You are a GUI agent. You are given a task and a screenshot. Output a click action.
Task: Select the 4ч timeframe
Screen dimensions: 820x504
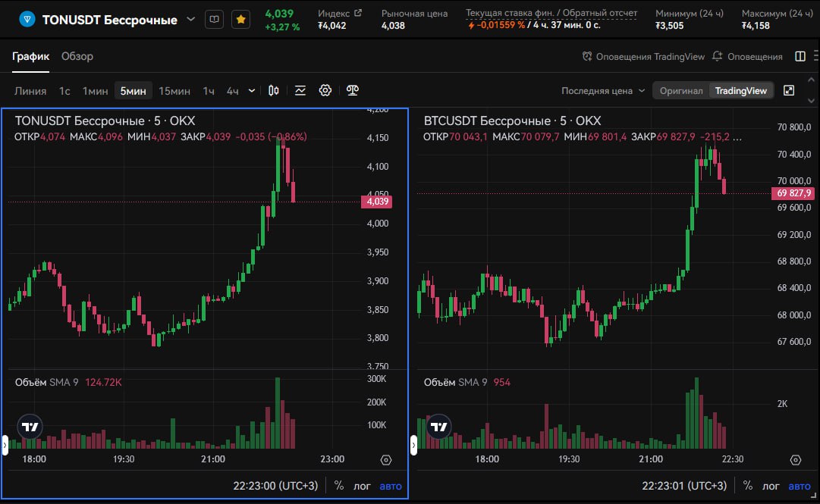click(232, 91)
